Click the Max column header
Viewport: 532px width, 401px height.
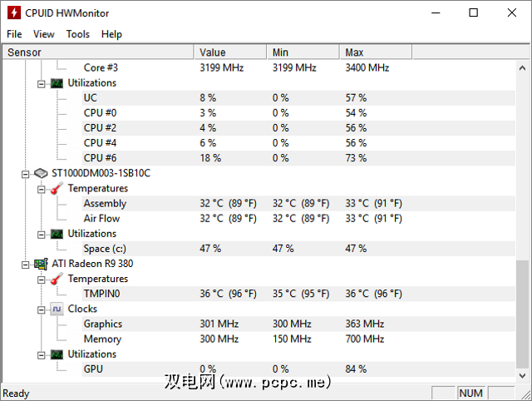pos(376,52)
